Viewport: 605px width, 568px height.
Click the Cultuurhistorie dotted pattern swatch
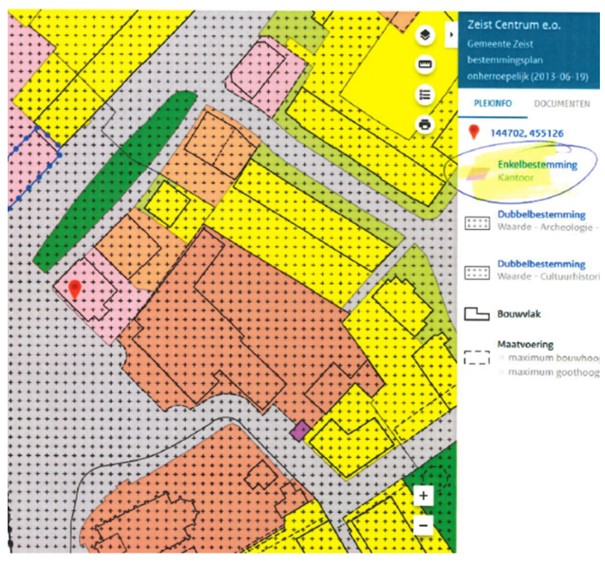coord(477,273)
